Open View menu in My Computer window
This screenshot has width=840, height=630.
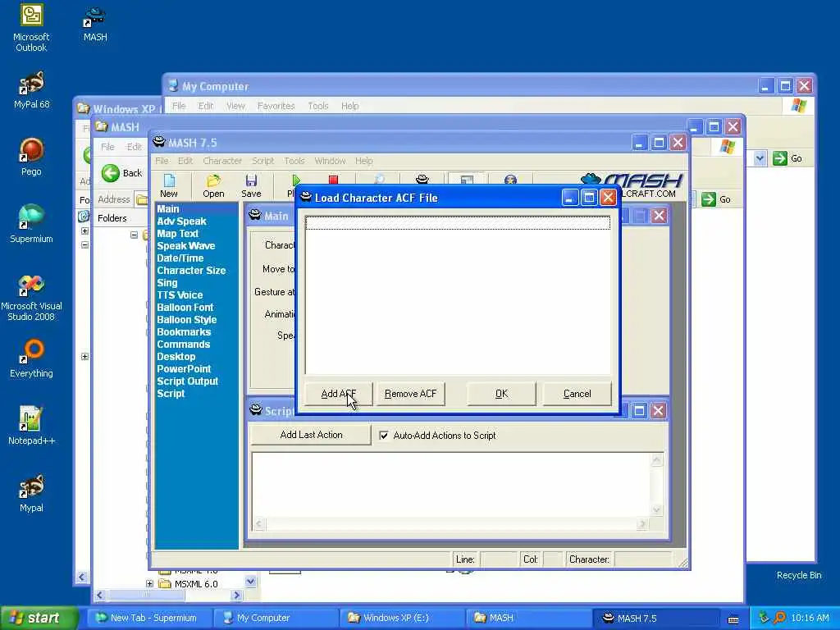click(235, 106)
